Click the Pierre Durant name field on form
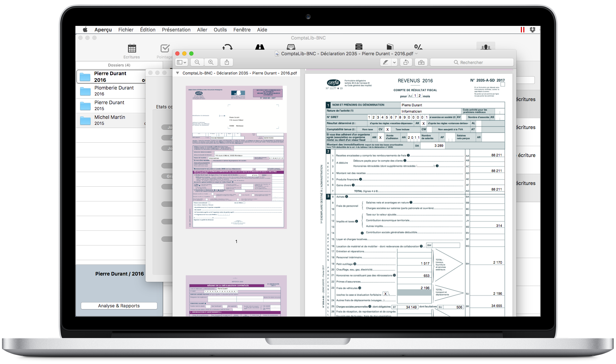The image size is (616, 364). tap(453, 105)
